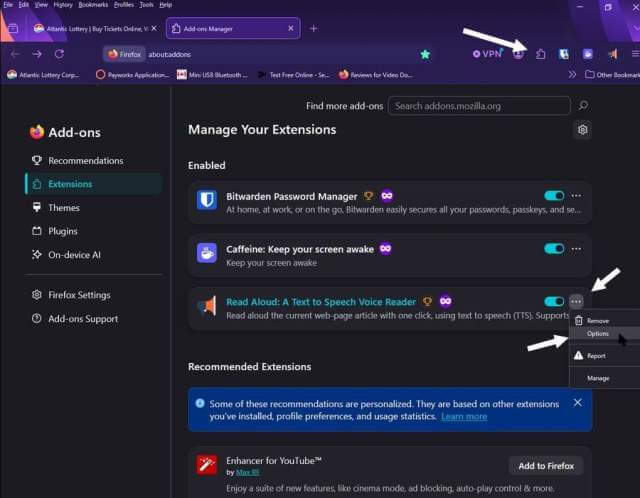Click the Caffeine coffee cup extension icon
The width and height of the screenshot is (640, 498).
(207, 253)
